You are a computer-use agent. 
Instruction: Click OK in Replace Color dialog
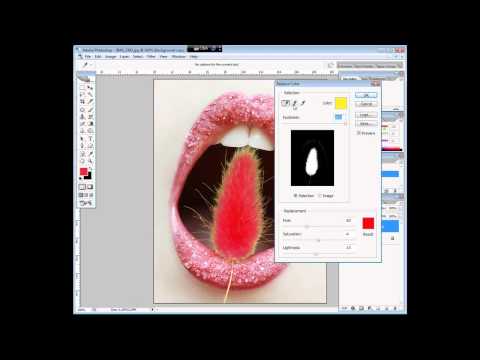[x=366, y=95]
